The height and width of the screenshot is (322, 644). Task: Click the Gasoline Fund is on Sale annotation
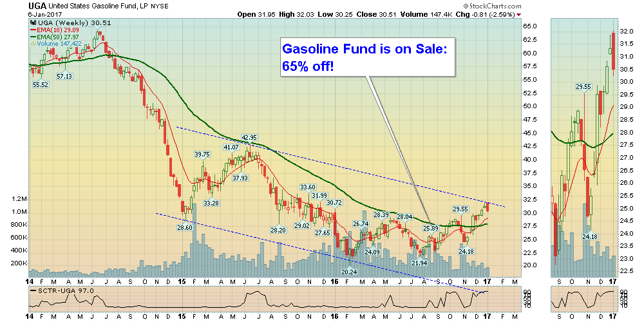[368, 57]
